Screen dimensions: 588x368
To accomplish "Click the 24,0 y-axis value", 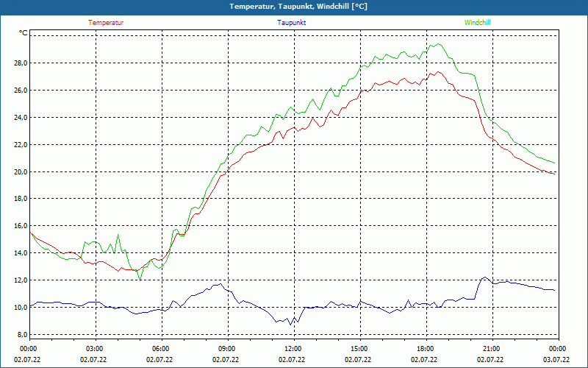I will (x=21, y=118).
